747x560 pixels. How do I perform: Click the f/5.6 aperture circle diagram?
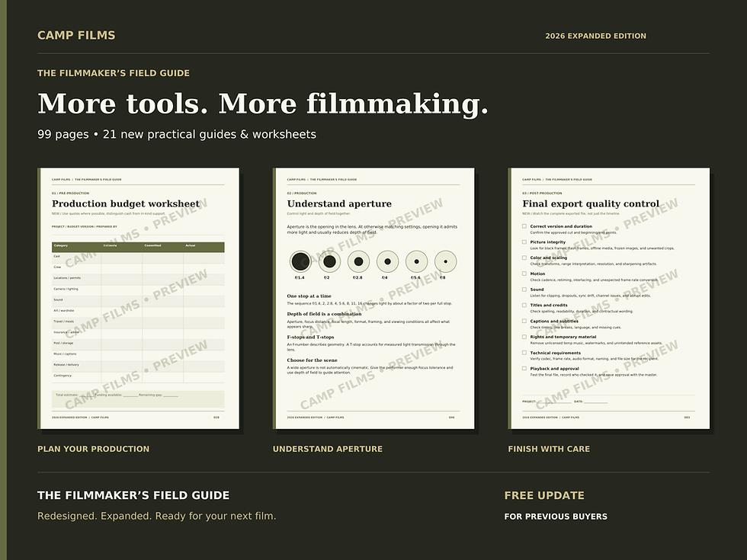416,261
